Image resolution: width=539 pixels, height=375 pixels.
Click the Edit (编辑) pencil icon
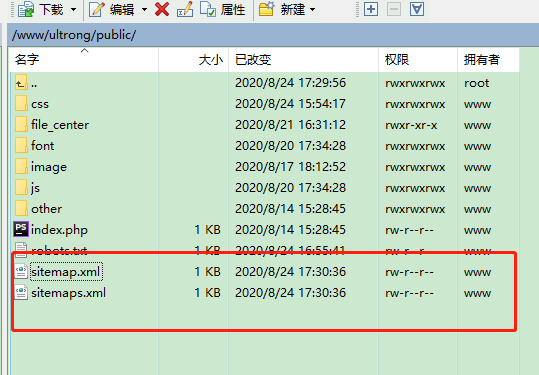[97, 9]
